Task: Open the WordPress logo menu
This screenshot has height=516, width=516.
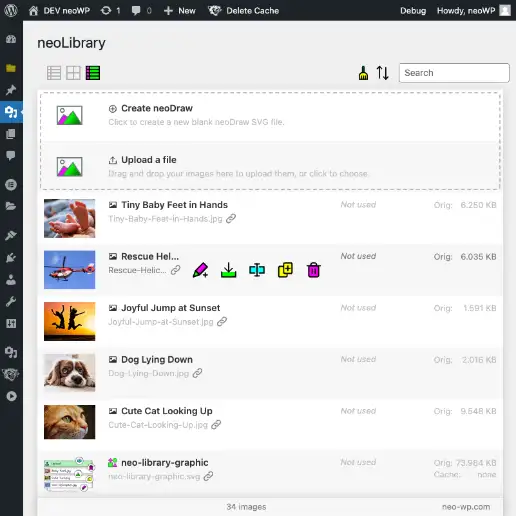Action: pyautogui.click(x=11, y=10)
